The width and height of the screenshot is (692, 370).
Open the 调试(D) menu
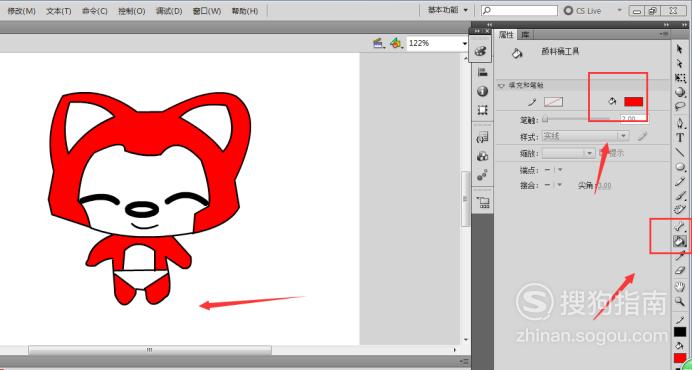pyautogui.click(x=169, y=11)
